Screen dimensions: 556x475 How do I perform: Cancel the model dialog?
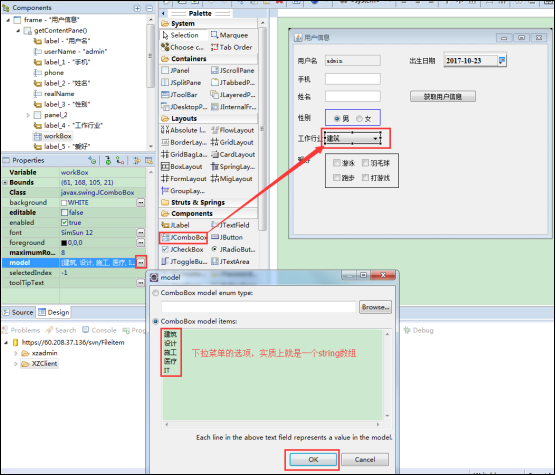point(365,460)
